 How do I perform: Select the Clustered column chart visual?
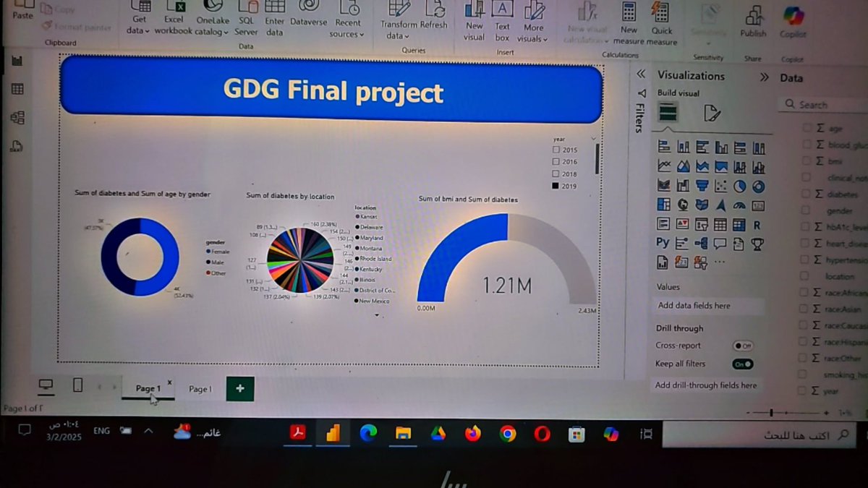721,147
